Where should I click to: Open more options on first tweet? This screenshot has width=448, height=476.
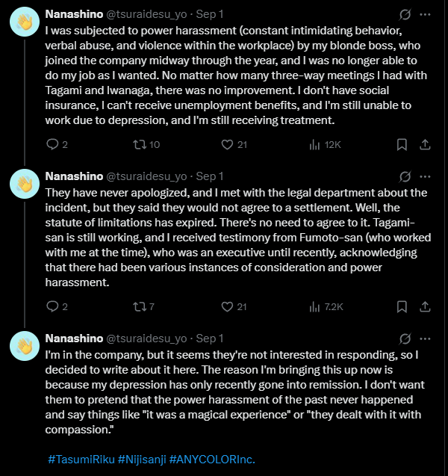pyautogui.click(x=425, y=14)
